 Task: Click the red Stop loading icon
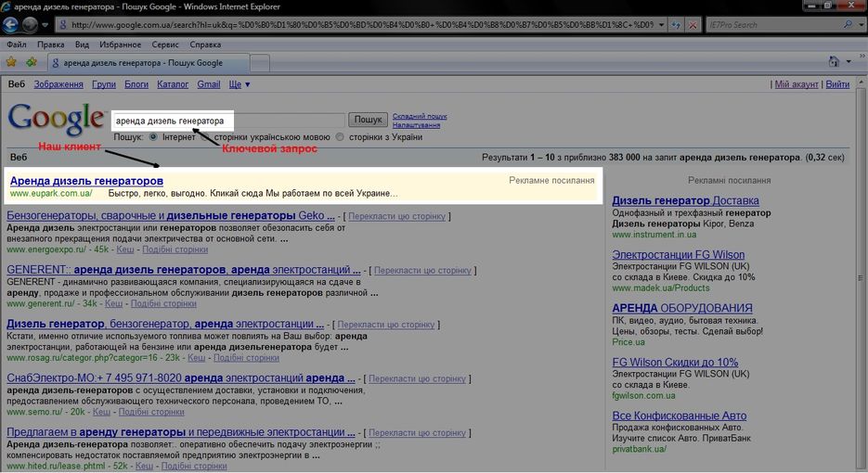[693, 25]
